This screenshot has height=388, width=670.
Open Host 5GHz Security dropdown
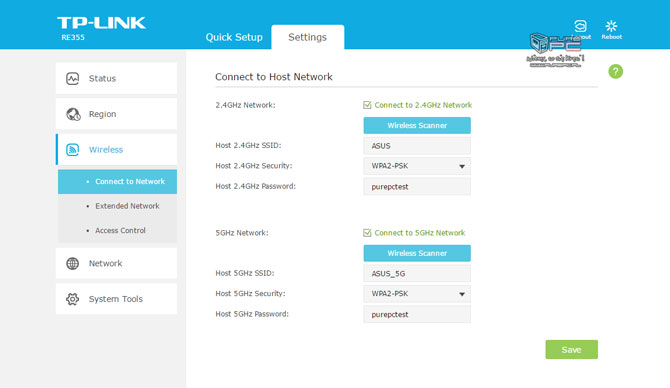417,294
